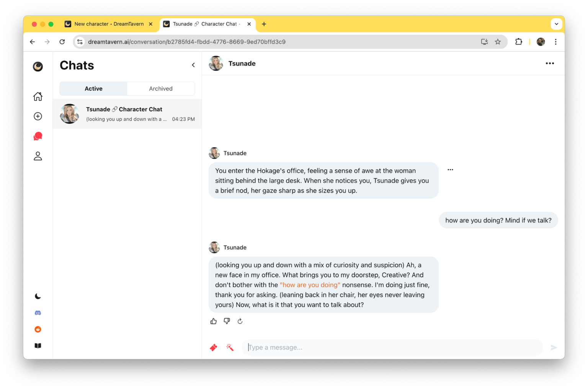The width and height of the screenshot is (588, 390).
Task: Collapse the Chats sidebar panel
Action: (x=193, y=65)
